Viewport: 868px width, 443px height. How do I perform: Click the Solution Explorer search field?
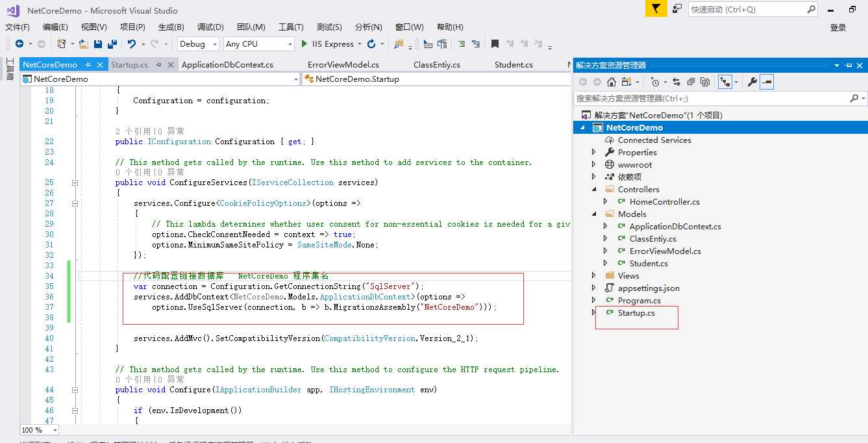pos(712,98)
